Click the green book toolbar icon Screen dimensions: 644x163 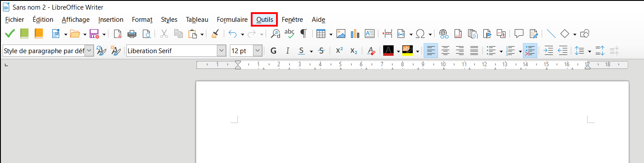[24, 34]
